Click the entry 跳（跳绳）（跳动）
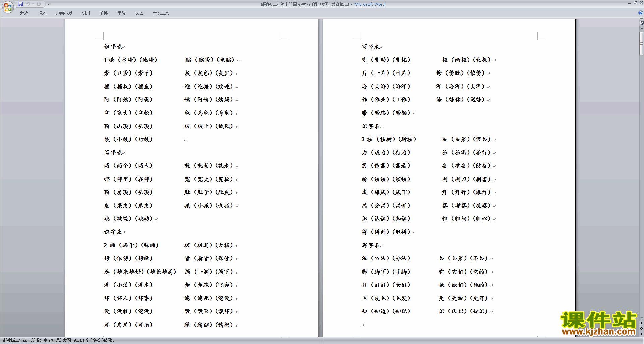 point(128,219)
